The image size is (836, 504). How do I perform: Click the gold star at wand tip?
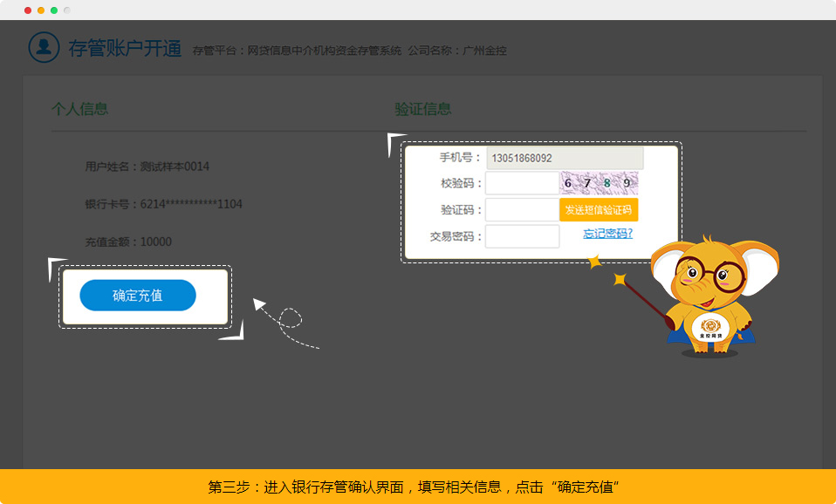[595, 262]
